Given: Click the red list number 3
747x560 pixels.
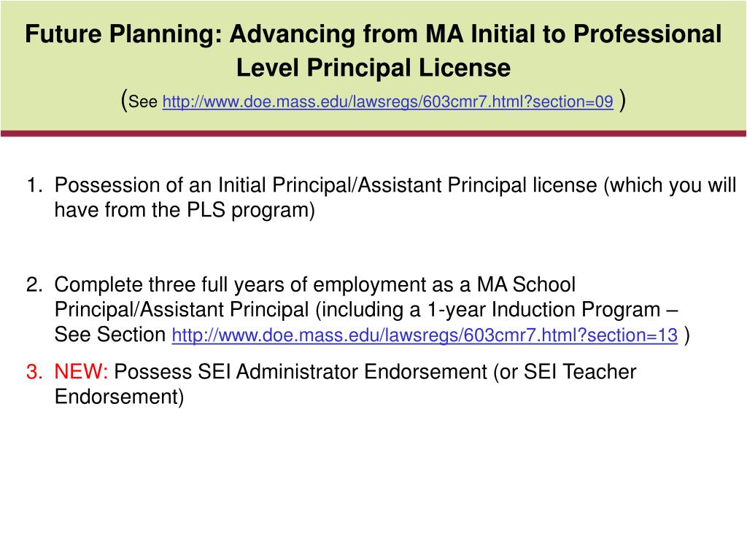Looking at the screenshot, I should pyautogui.click(x=34, y=371).
